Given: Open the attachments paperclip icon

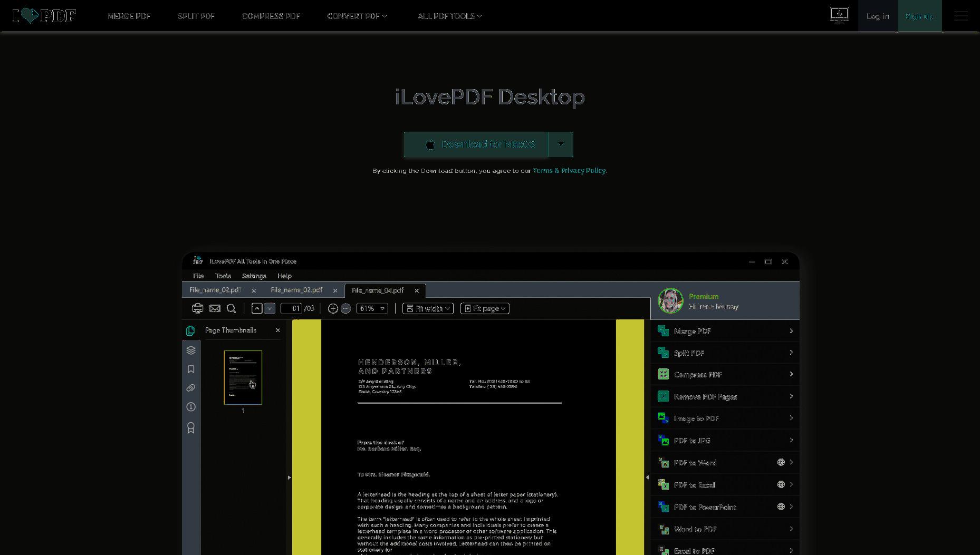Looking at the screenshot, I should (x=191, y=388).
